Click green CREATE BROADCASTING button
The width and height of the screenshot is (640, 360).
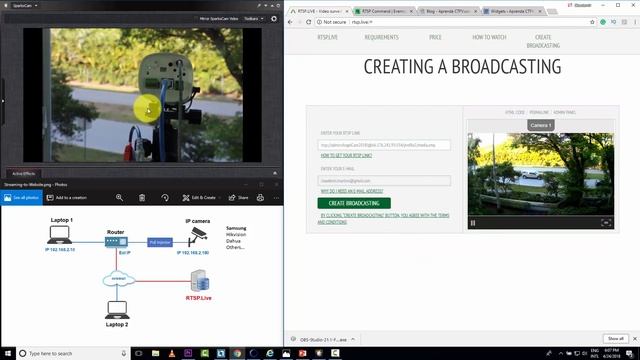tap(354, 203)
